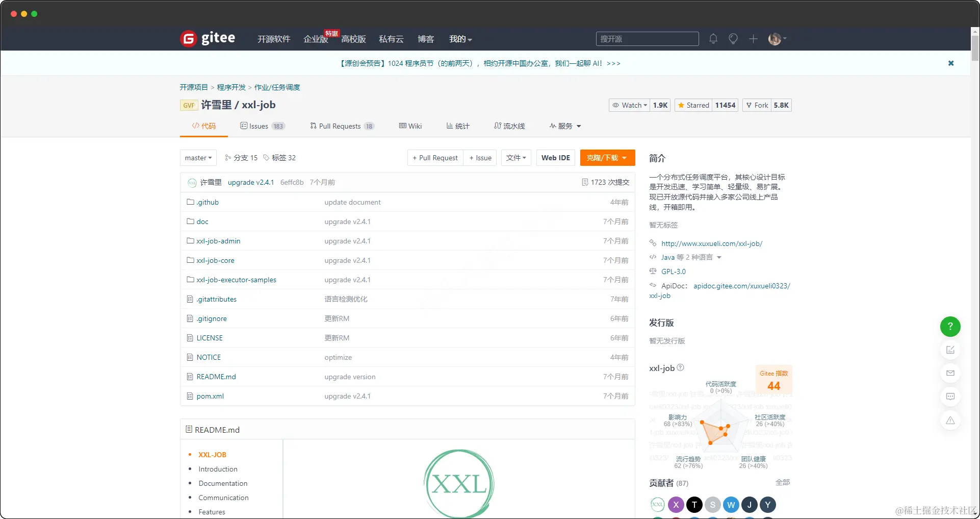This screenshot has height=519, width=980.
Task: Click the floating warning triangle icon
Action: 950,421
